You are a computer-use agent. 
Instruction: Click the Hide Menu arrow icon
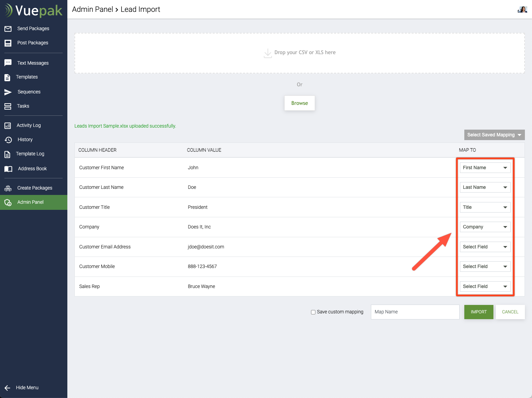tap(7, 388)
